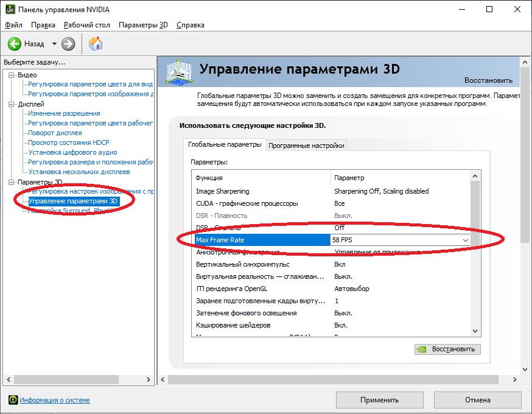
Task: Open the Файл menu
Action: tap(13, 25)
